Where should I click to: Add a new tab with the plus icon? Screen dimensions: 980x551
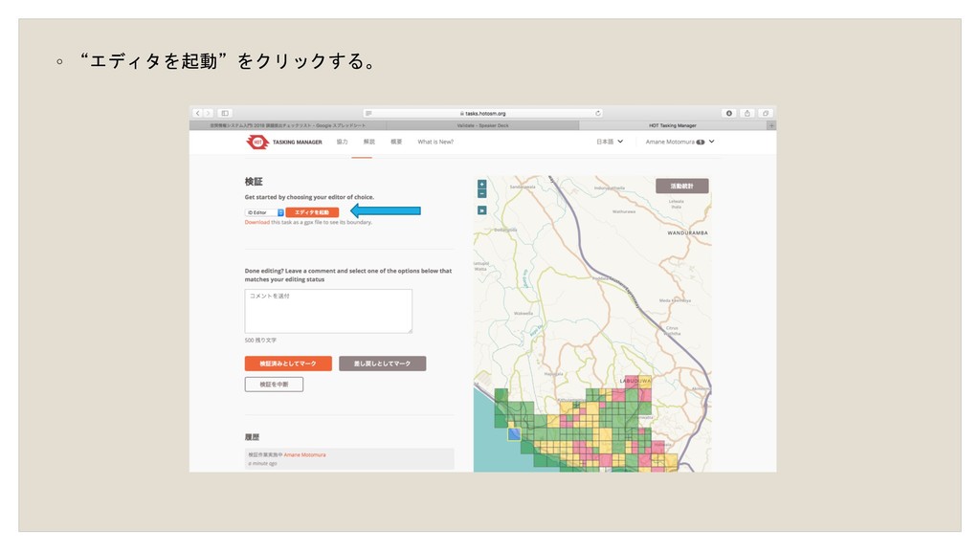tap(772, 125)
